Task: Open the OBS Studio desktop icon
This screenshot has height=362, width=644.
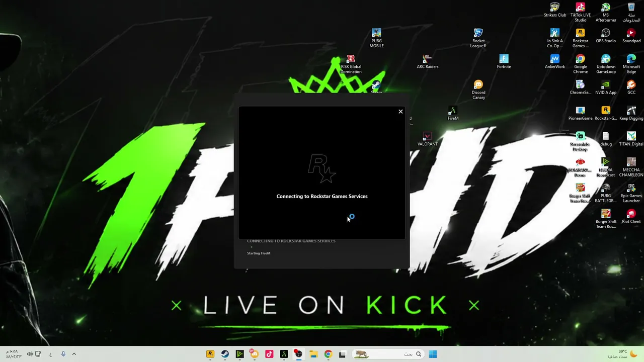Action: [x=606, y=36]
